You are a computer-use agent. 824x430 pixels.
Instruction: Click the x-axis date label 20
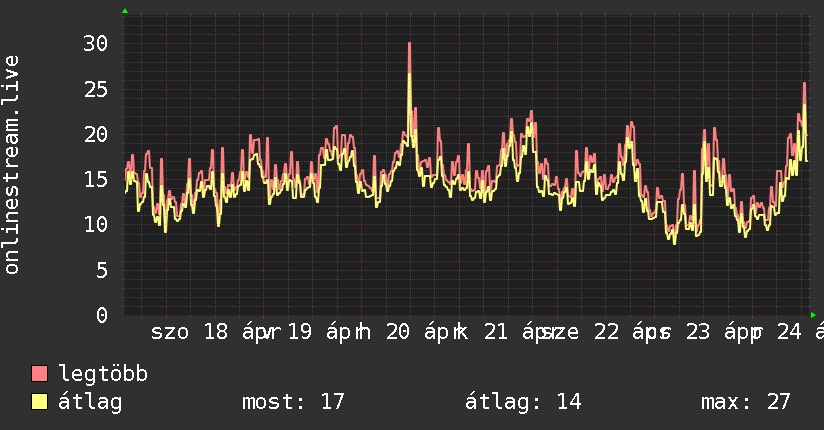(398, 332)
